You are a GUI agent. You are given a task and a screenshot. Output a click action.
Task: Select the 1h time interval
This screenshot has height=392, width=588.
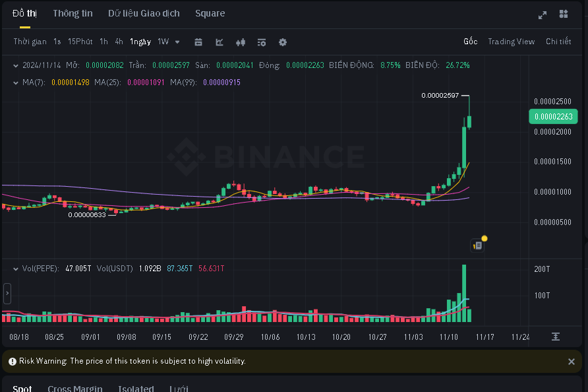pyautogui.click(x=103, y=42)
